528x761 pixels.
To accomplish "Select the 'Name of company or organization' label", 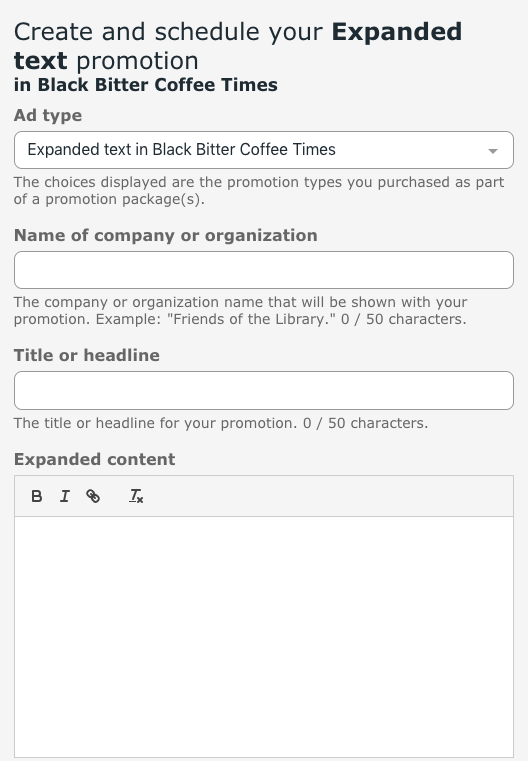I will point(165,235).
